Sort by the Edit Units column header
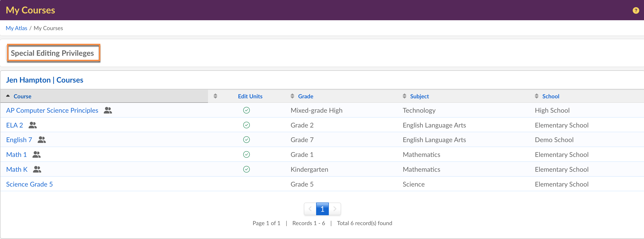 tap(250, 96)
